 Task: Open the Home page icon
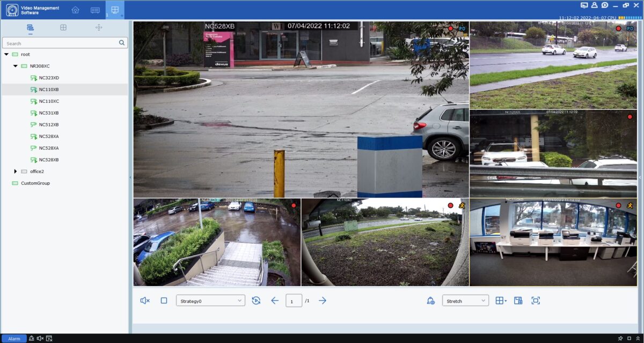pos(75,10)
